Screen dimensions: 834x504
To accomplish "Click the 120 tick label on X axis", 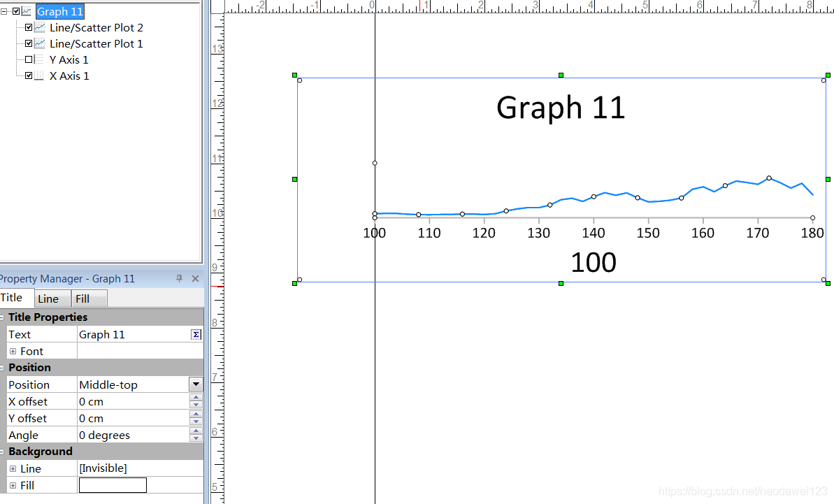I will tap(484, 233).
